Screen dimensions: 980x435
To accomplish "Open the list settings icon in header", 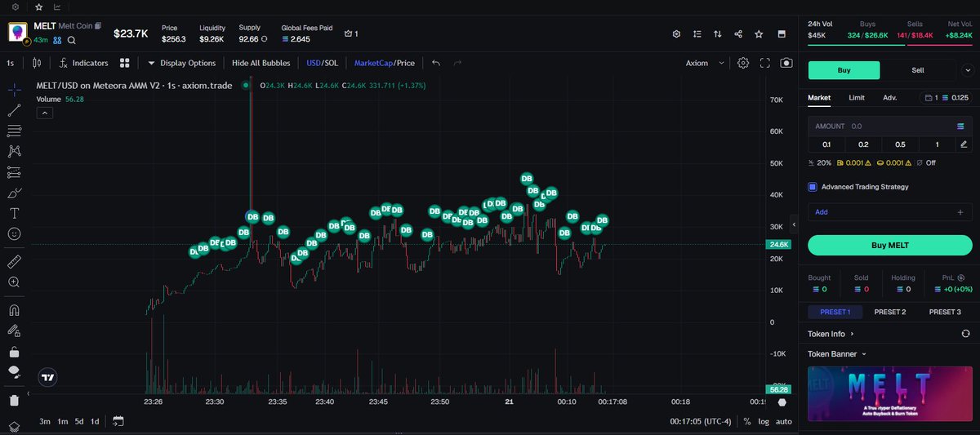I will coord(697,34).
